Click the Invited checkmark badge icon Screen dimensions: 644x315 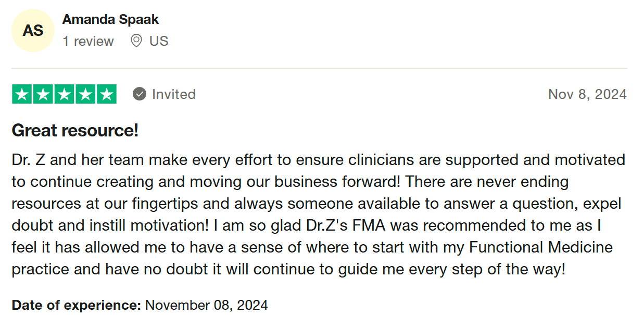139,94
